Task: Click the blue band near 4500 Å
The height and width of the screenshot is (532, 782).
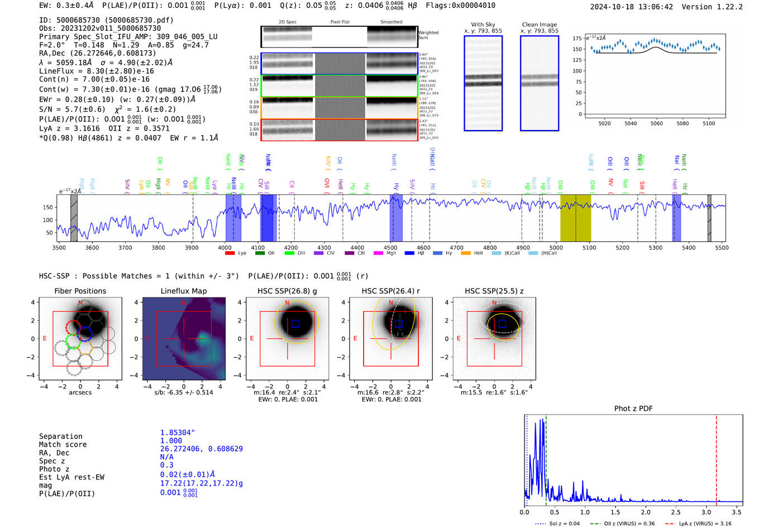Action: pos(396,218)
